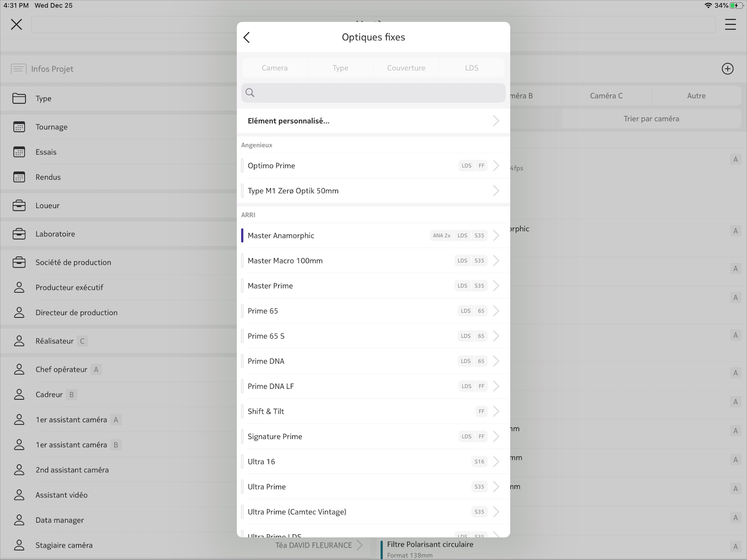Click the person icon beside Cadreur

[19, 395]
